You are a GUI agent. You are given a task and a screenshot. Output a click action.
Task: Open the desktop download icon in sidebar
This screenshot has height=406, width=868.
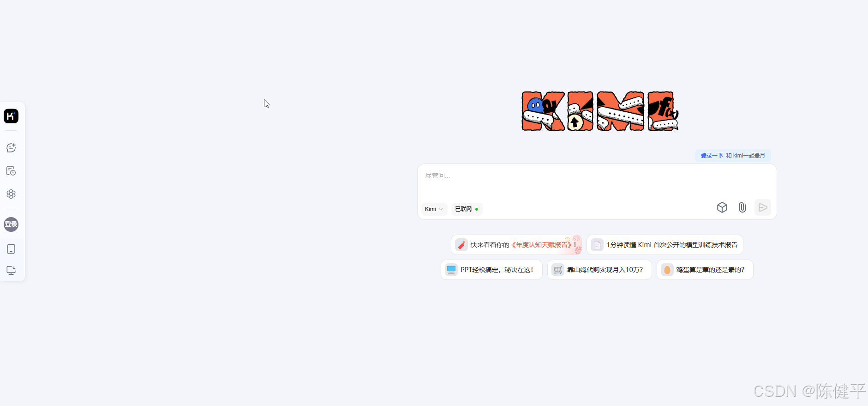point(11,270)
